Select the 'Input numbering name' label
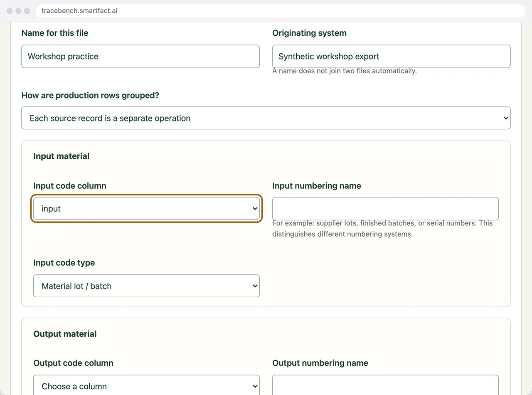 click(x=317, y=186)
